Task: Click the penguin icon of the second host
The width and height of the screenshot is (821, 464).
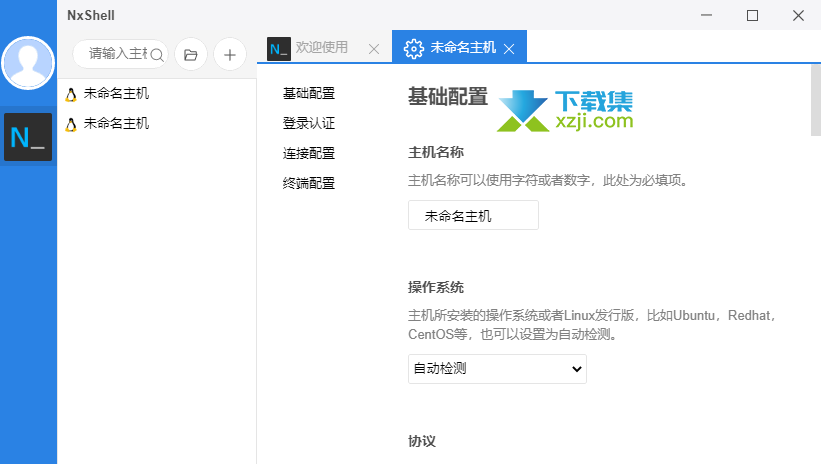Action: tap(71, 124)
